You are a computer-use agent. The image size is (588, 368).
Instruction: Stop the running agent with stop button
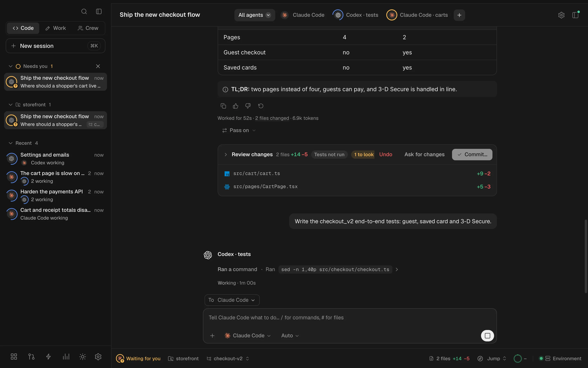[x=487, y=336]
